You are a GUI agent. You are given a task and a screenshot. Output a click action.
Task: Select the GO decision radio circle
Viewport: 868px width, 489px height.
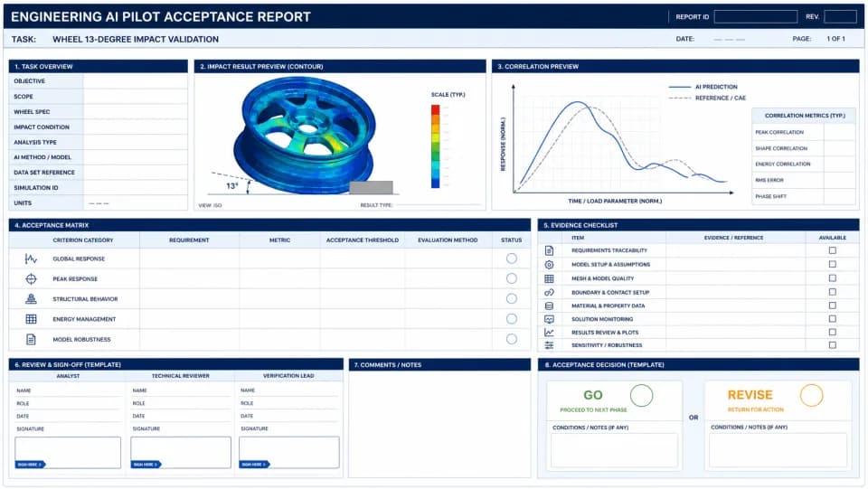coord(642,396)
